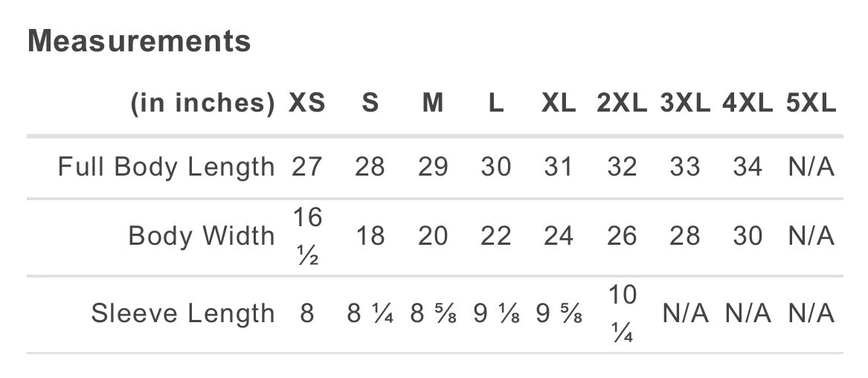Click the 5XL size column header
Image resolution: width=868 pixels, height=378 pixels.
click(811, 103)
